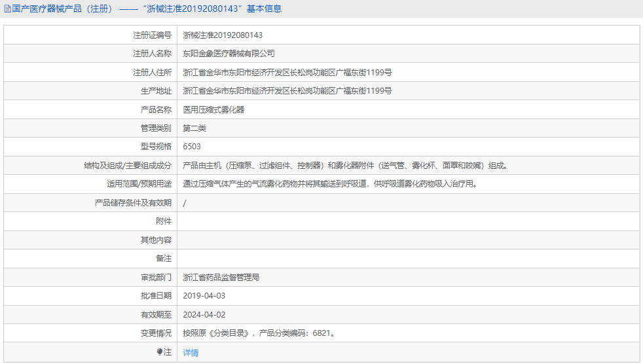Click the 注册人住所 address value

(287, 73)
